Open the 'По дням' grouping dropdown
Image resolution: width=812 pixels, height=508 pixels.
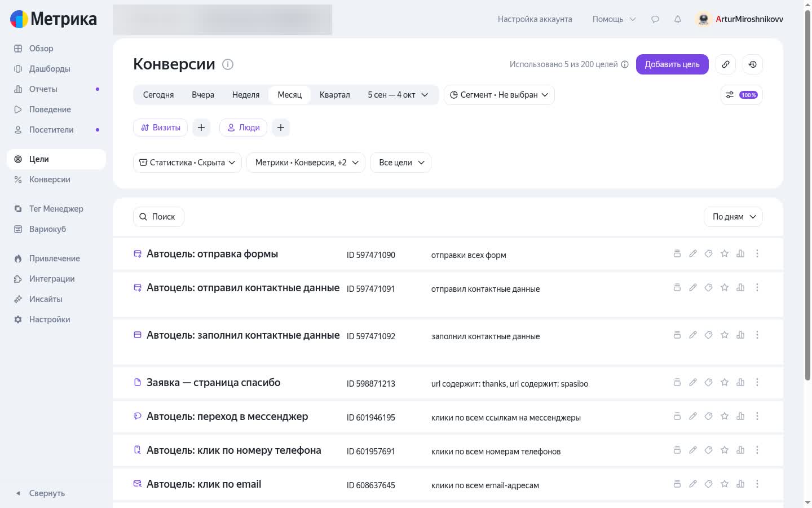[x=733, y=217]
